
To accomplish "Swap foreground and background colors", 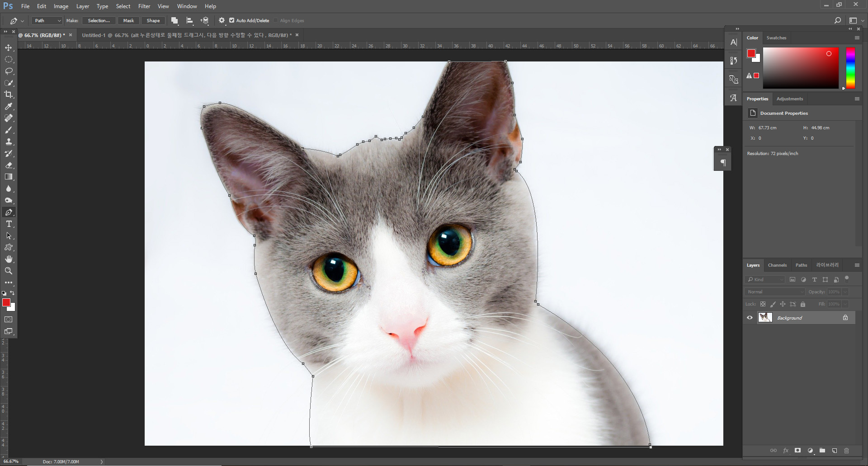I will (12, 293).
